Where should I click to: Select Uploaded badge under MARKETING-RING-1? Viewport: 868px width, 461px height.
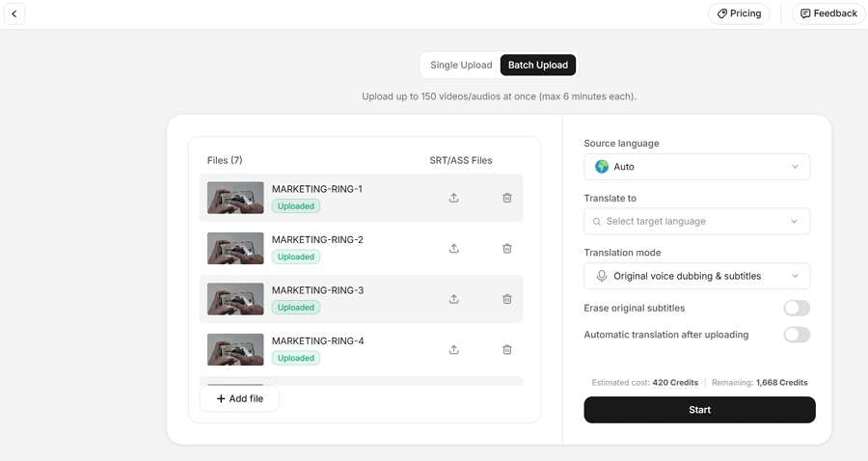coord(296,205)
